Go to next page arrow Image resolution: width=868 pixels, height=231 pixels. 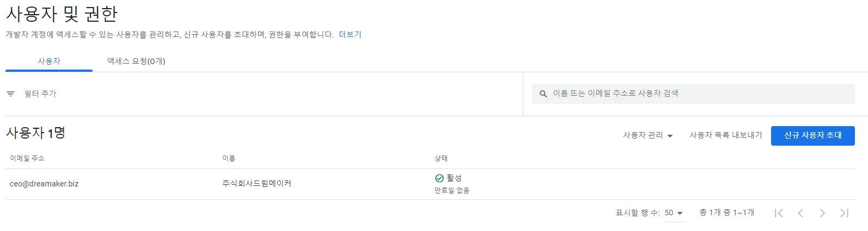822,213
